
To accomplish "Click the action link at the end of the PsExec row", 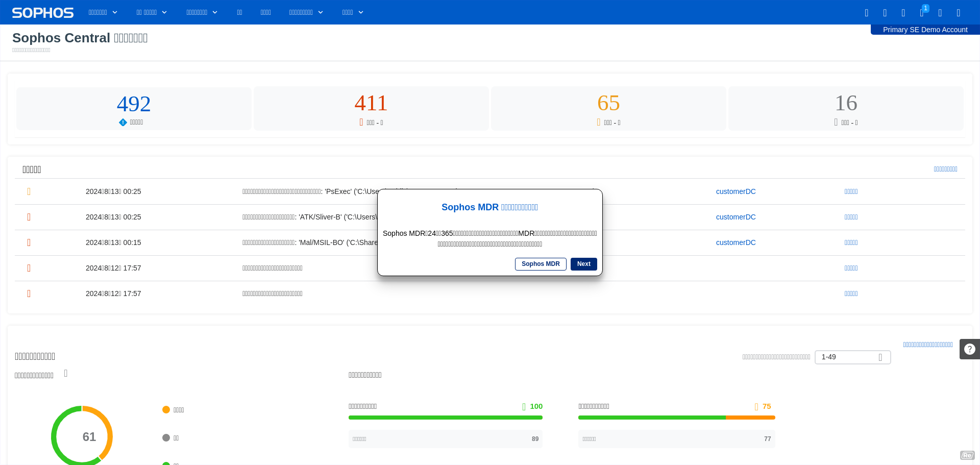I will pyautogui.click(x=851, y=191).
